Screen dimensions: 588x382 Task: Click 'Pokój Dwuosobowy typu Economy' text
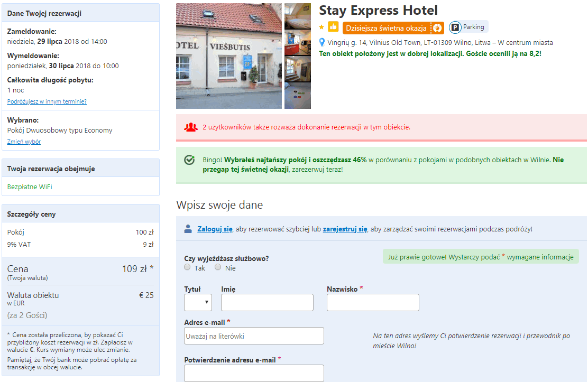pyautogui.click(x=60, y=131)
